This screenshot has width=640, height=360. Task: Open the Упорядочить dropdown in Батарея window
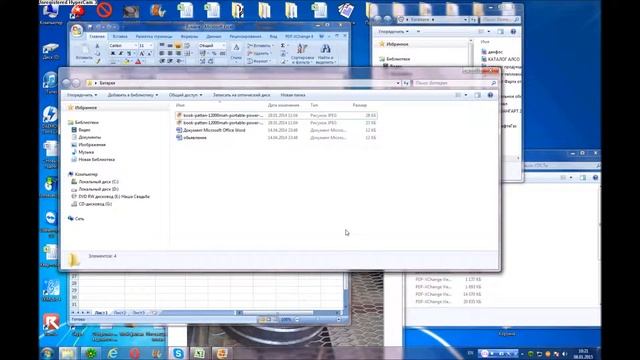[x=82, y=95]
